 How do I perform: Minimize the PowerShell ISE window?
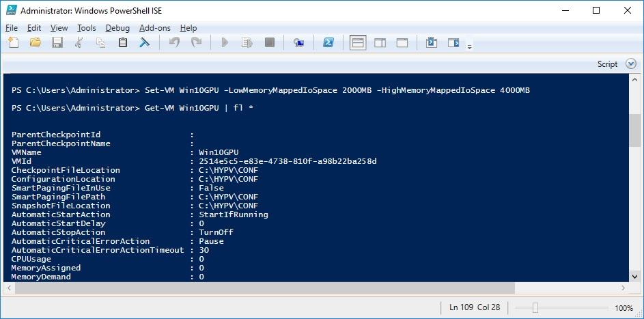(x=565, y=11)
